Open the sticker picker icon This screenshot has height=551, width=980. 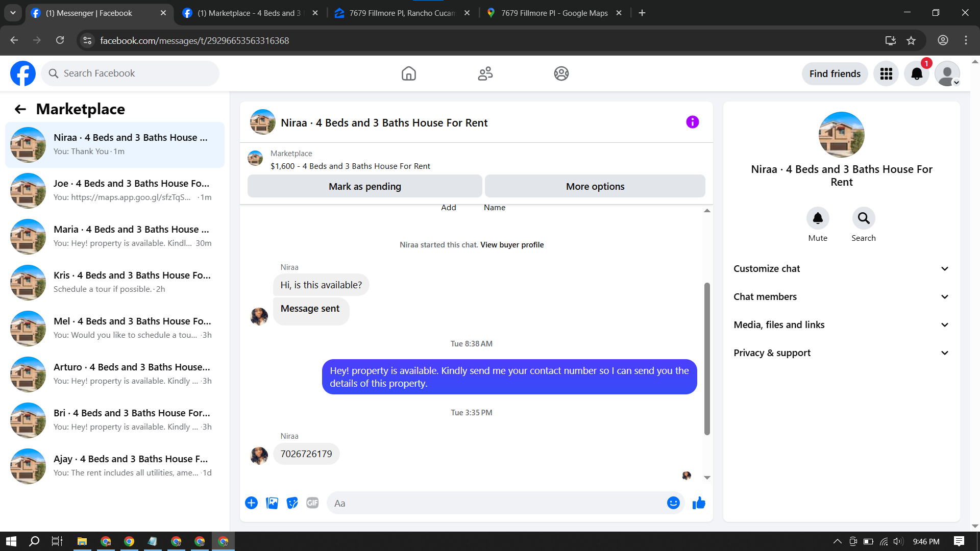(x=292, y=503)
